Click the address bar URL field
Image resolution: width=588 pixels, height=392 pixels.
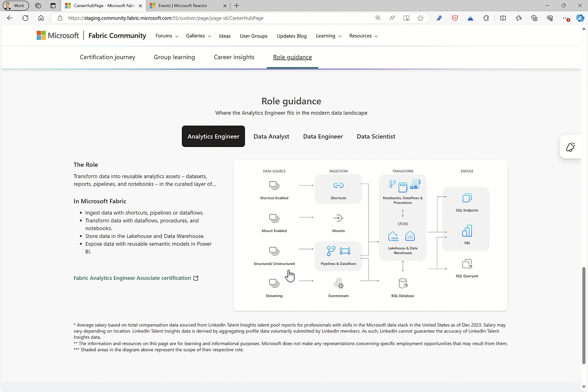(218, 18)
